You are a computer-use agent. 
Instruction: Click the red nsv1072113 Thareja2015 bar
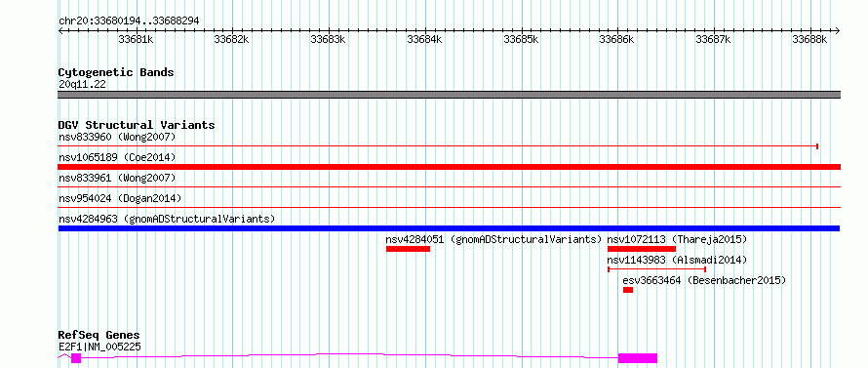click(642, 249)
